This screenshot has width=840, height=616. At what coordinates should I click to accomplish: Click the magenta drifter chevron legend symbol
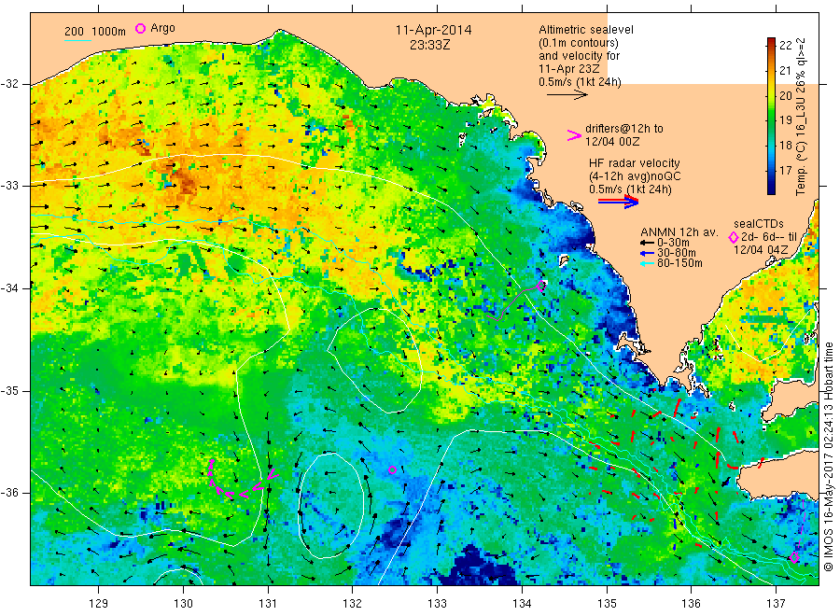click(x=574, y=135)
